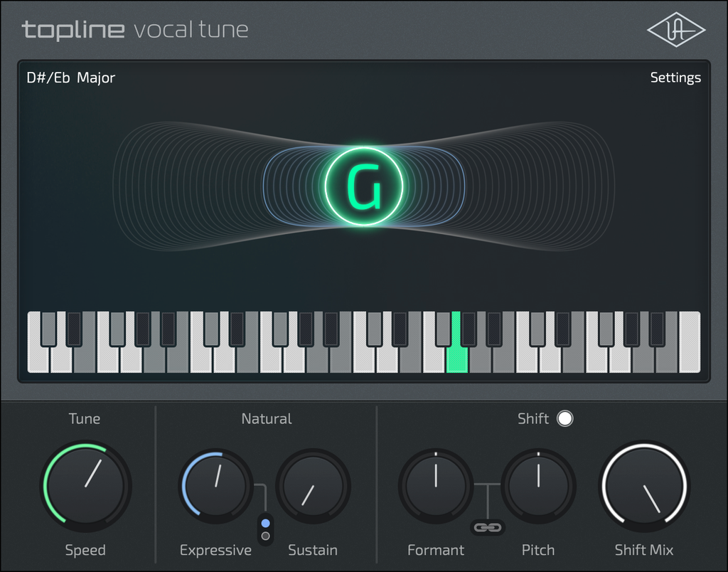Click the Formant knob
Viewport: 728px width, 572px height.
tap(436, 486)
